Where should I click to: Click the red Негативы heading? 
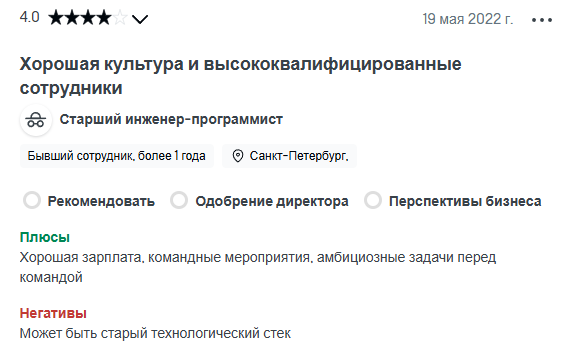53,313
